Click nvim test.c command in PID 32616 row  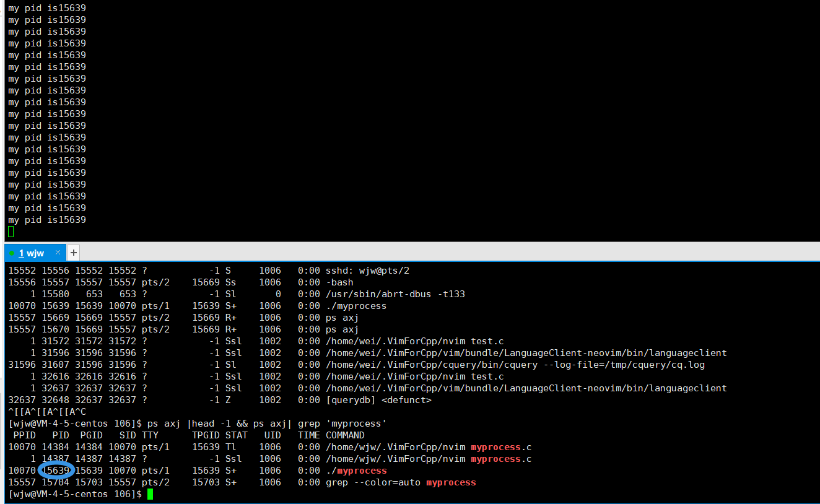pos(415,376)
